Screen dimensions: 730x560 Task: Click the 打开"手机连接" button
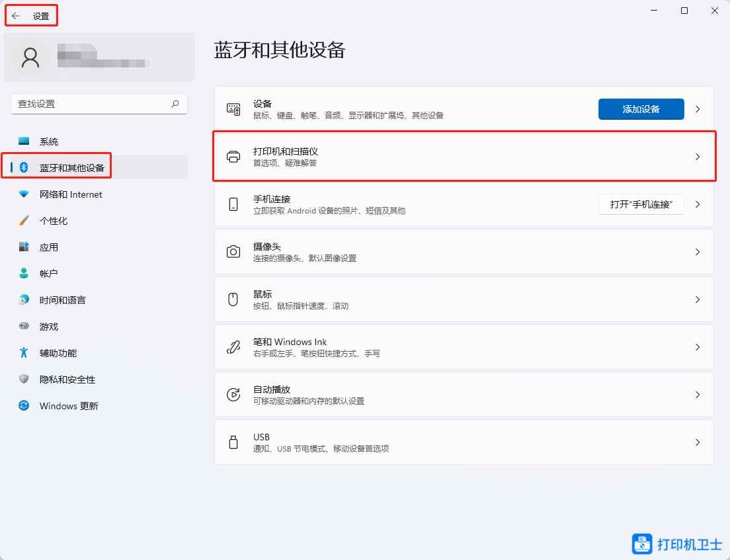click(x=641, y=204)
